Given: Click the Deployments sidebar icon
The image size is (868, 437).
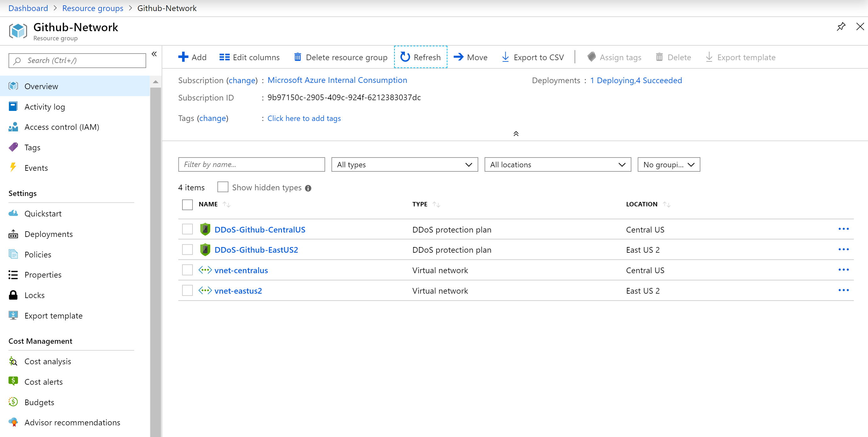Looking at the screenshot, I should [13, 234].
